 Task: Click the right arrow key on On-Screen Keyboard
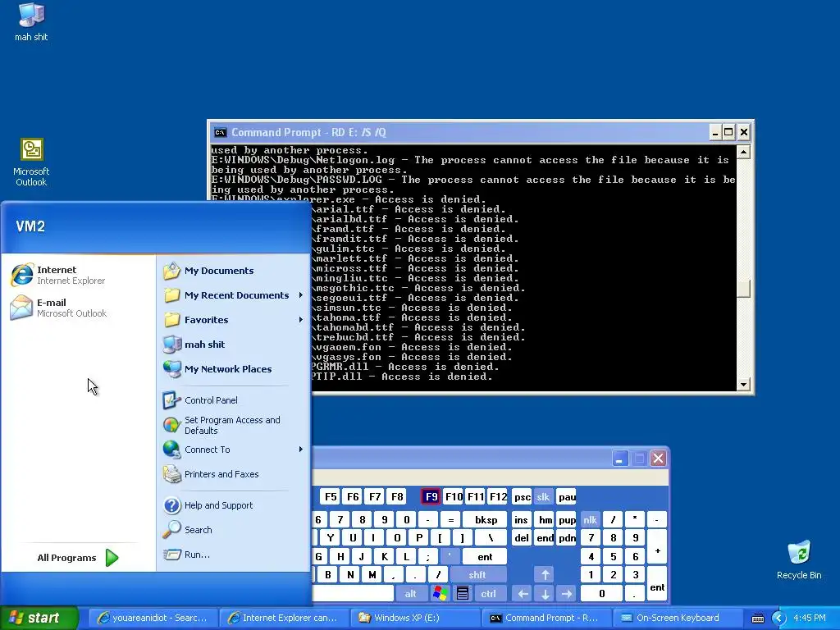[566, 593]
